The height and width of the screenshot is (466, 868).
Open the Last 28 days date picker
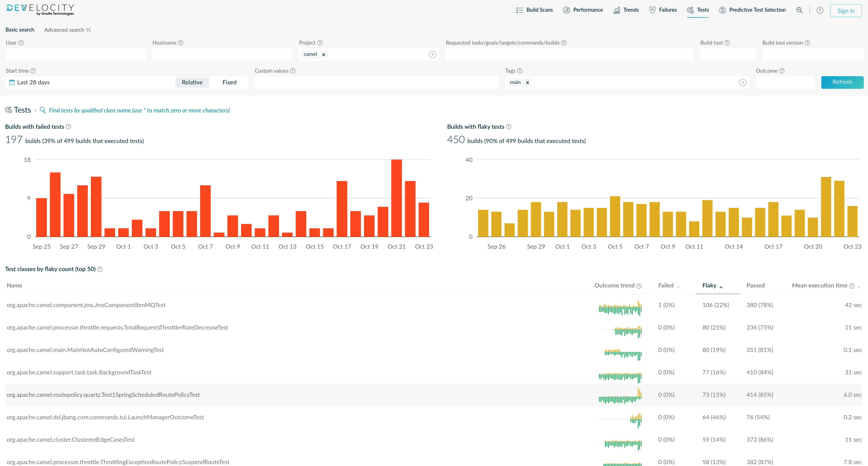tap(90, 82)
